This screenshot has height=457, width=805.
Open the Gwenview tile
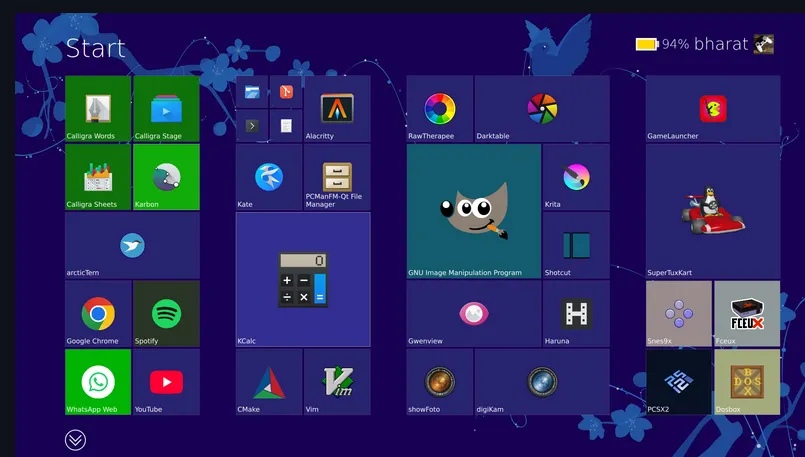pos(474,313)
